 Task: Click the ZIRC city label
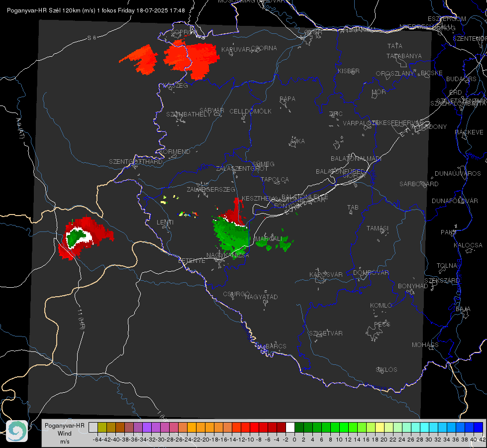pyautogui.click(x=336, y=114)
